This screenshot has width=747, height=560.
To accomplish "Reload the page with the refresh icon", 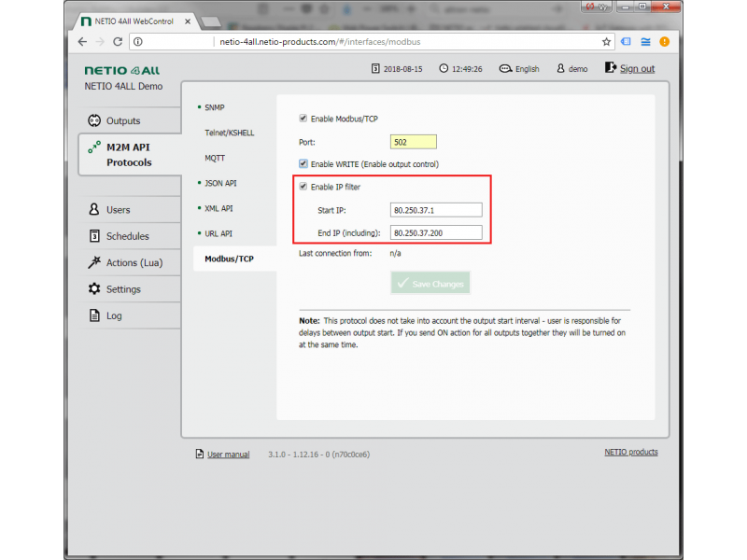I will [118, 42].
